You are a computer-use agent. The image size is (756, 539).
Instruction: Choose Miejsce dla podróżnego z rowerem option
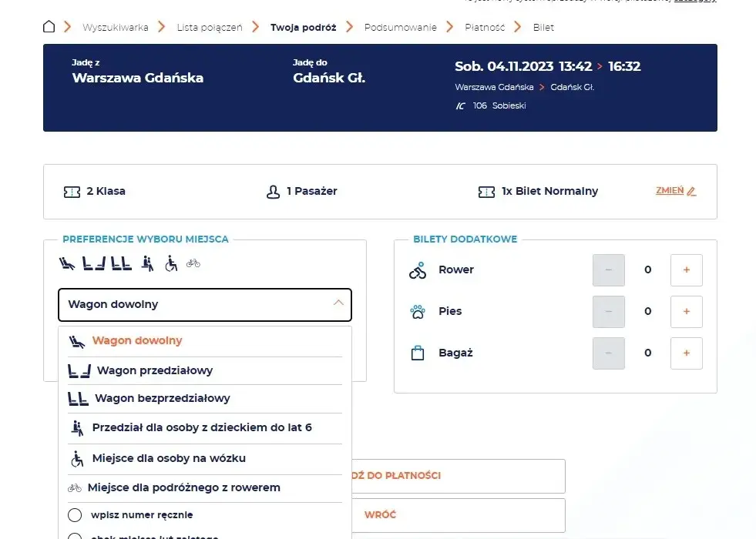tap(205, 488)
